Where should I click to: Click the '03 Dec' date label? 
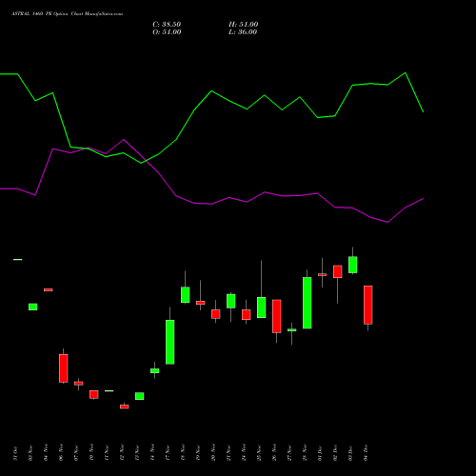coord(350,453)
